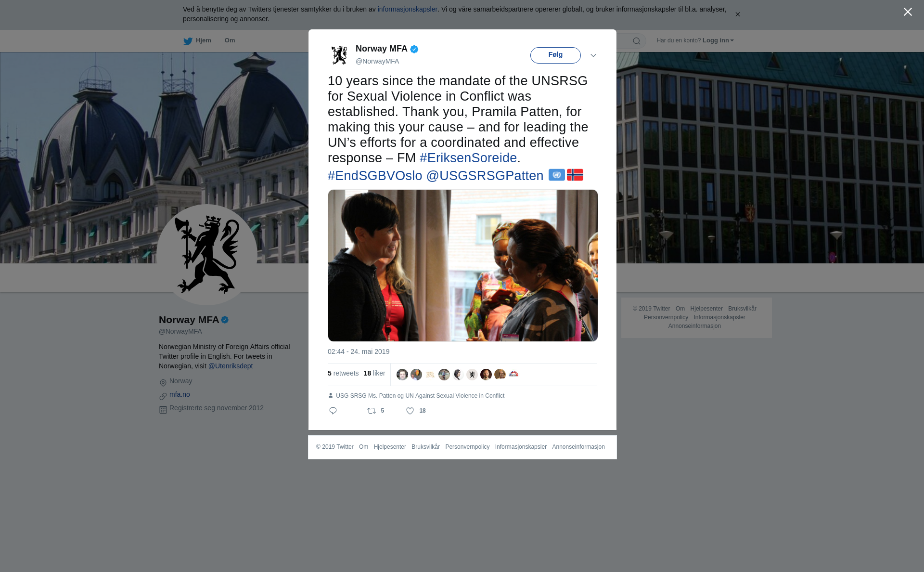Image resolution: width=924 pixels, height=572 pixels.
Task: Like the tweet with the heart icon
Action: pos(410,411)
